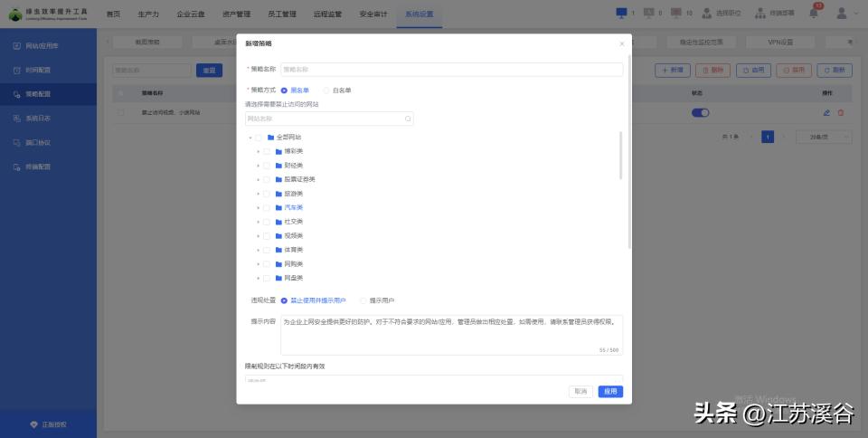Image resolution: width=868 pixels, height=438 pixels.
Task: Click the app logo in the header
Action: (15, 14)
